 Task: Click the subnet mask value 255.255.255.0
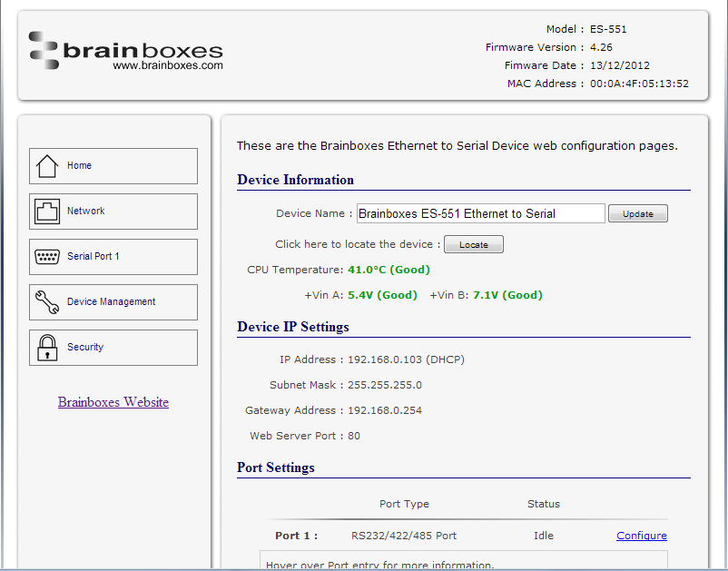point(385,385)
